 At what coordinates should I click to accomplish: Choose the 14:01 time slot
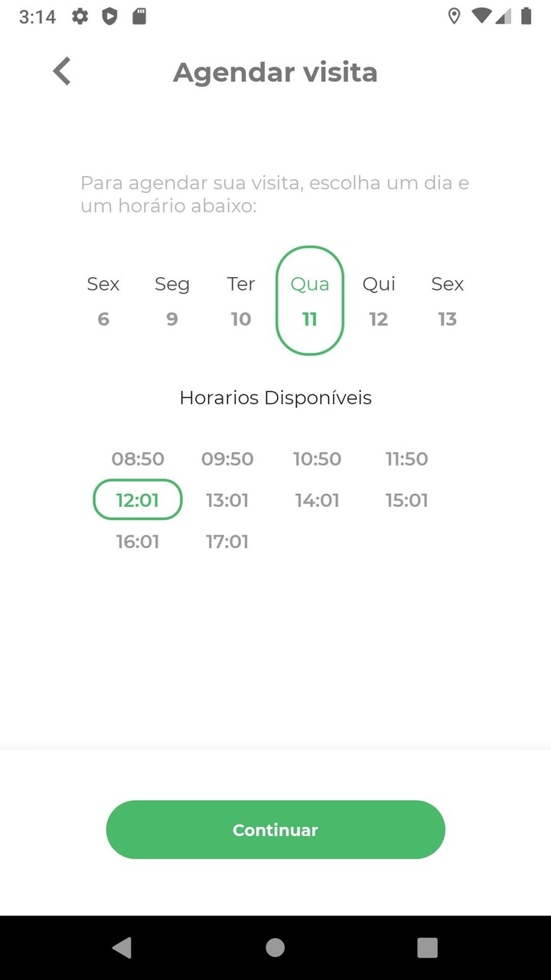[317, 500]
